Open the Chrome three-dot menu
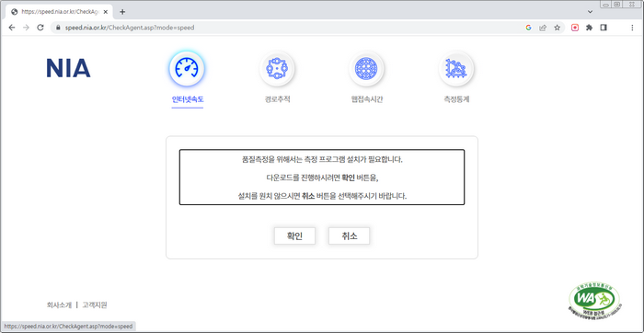 (632, 28)
